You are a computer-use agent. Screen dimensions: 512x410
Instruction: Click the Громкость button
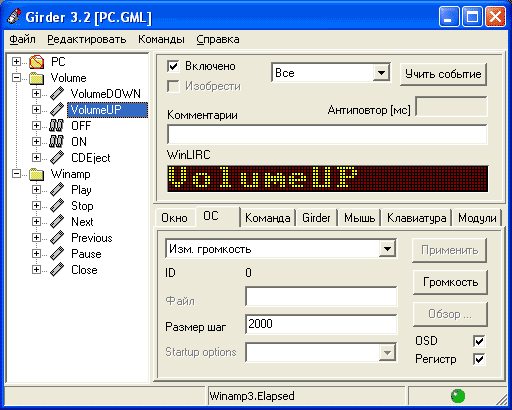click(x=450, y=282)
